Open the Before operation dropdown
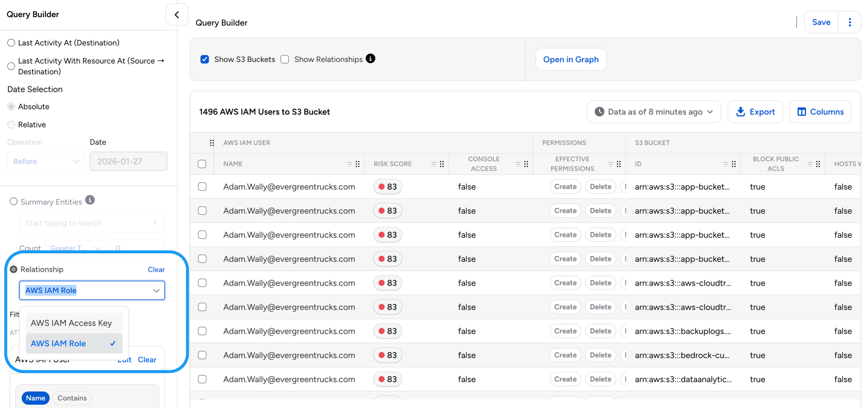The image size is (868, 408). click(46, 161)
